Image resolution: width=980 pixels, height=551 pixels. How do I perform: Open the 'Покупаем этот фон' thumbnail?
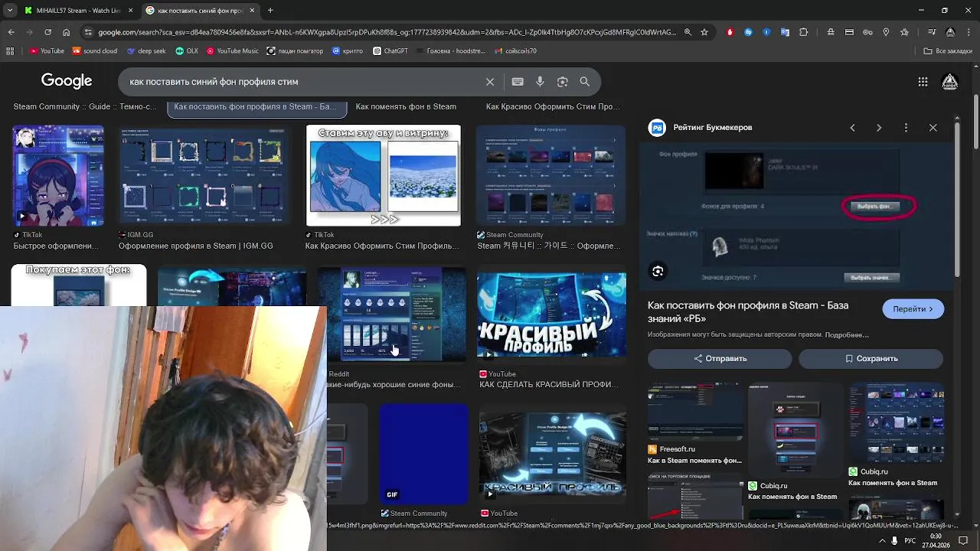79,285
